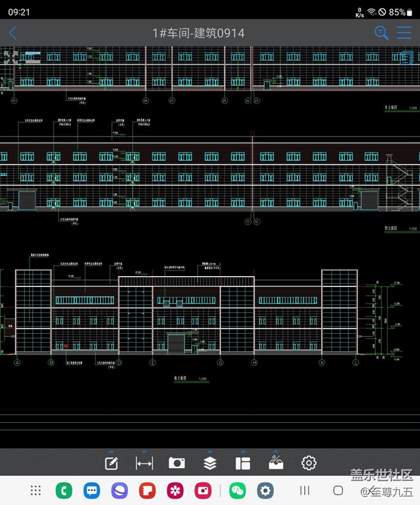Viewport: 420px width, 505px height.
Task: Tap the drawing title 1#车间-建筑0914
Action: click(198, 33)
